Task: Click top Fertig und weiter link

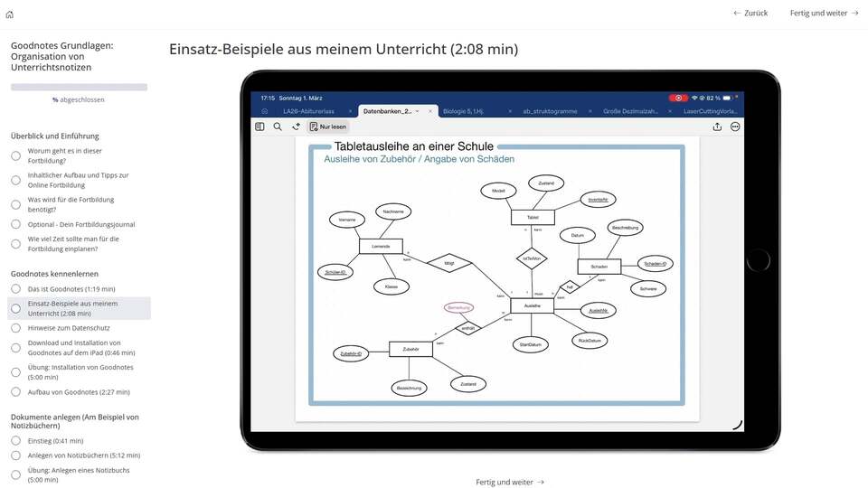Action: 824,13
